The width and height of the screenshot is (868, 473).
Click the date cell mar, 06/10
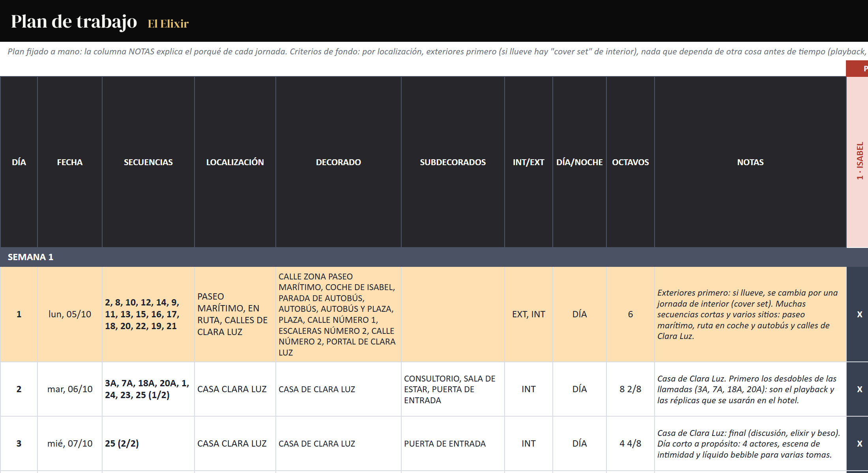coord(70,389)
